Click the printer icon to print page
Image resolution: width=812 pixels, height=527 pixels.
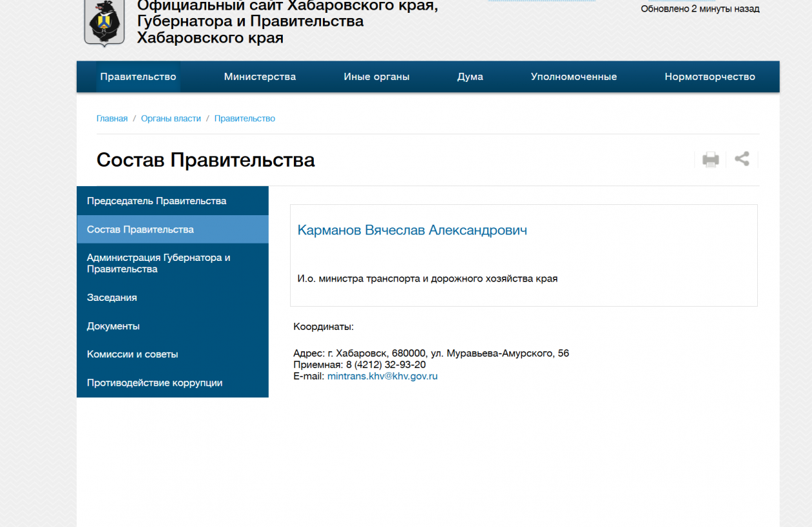click(x=710, y=159)
